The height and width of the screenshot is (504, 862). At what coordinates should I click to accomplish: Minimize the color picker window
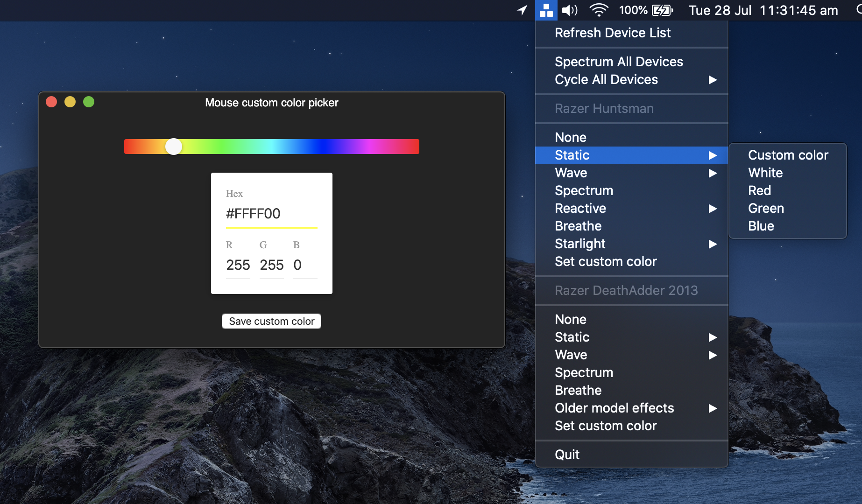coord(70,102)
